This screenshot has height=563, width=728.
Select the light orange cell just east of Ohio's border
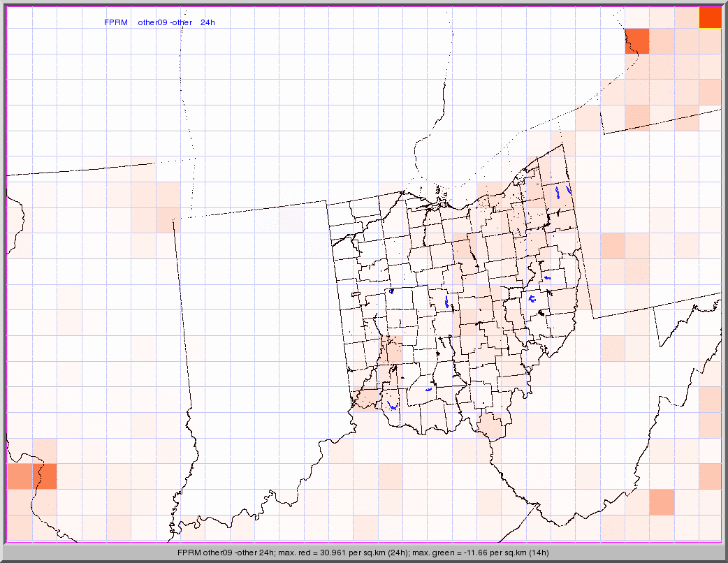(x=612, y=245)
